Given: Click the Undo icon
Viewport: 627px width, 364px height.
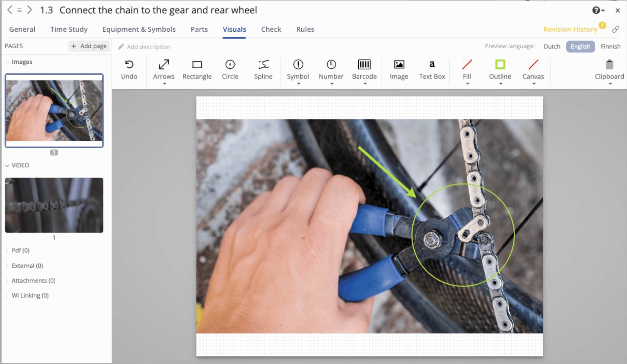Looking at the screenshot, I should (x=129, y=65).
